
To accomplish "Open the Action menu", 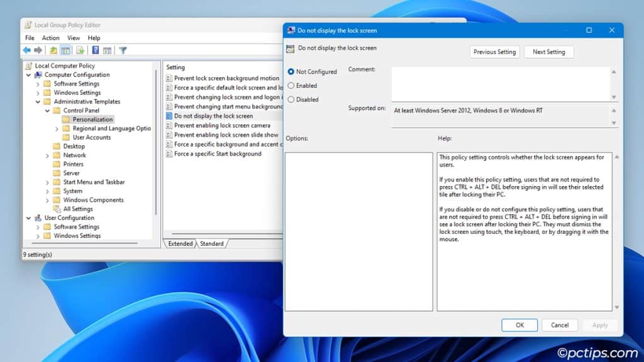I will click(x=50, y=38).
